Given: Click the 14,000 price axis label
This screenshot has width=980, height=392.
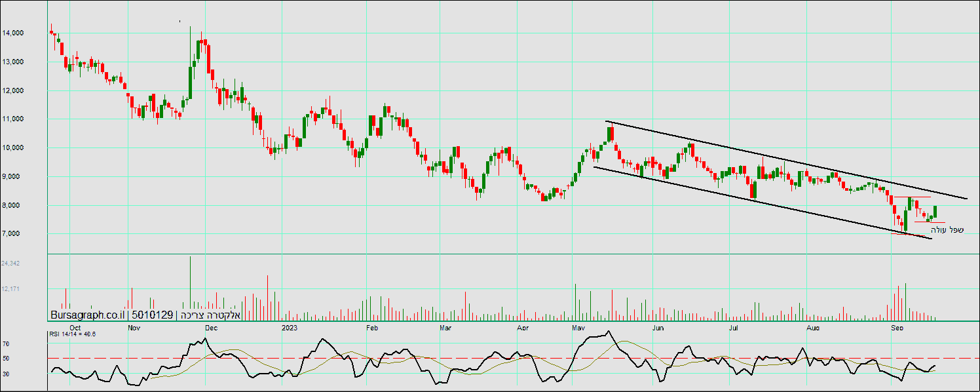Looking at the screenshot, I should coord(12,33).
